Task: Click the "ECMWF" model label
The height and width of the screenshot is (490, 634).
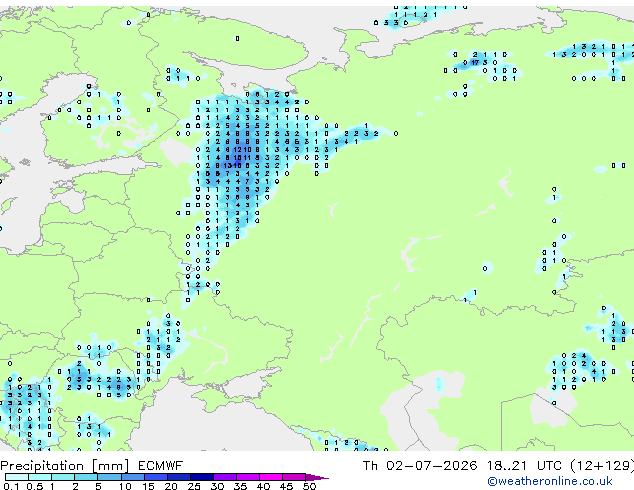Action: 161,466
